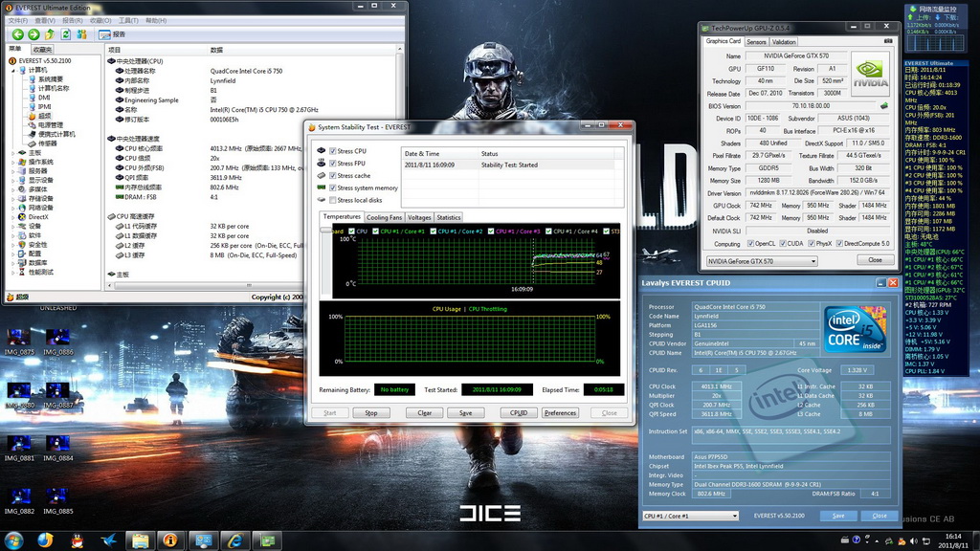
Task: Select the 传感器 sensor tree item
Action: pyautogui.click(x=47, y=143)
